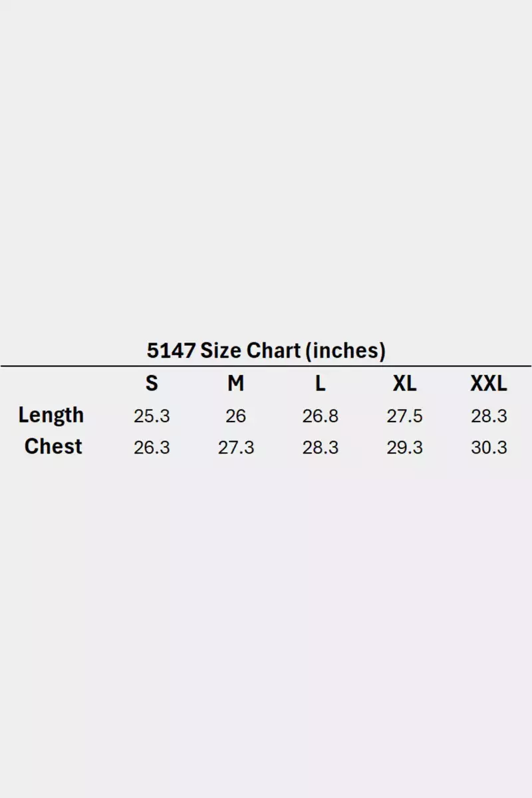
Task: Select the S size column header
Action: click(x=152, y=384)
